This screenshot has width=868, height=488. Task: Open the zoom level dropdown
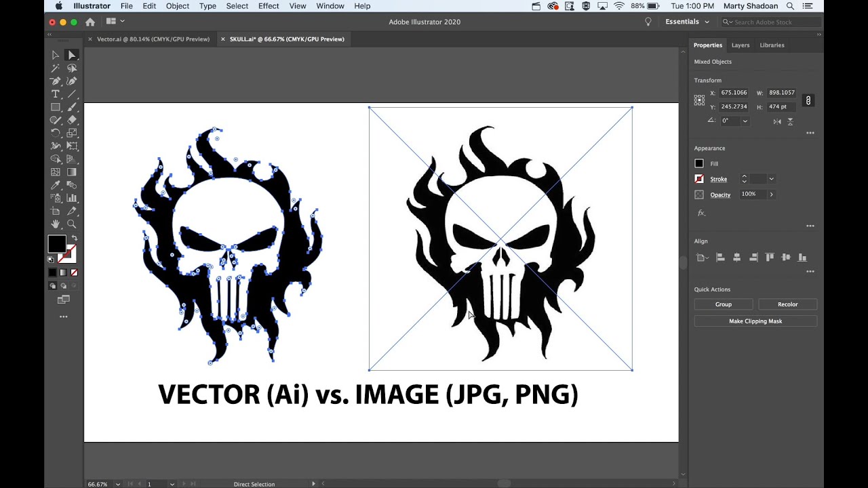click(118, 484)
